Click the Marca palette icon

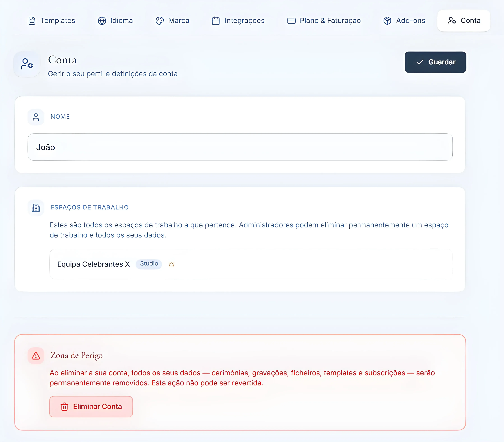[x=159, y=21]
